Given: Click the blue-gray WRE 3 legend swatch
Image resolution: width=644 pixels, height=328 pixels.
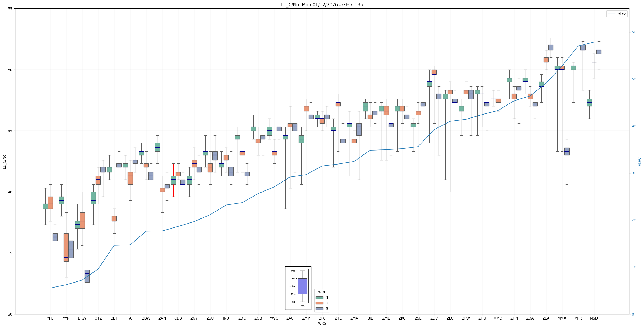Looking at the screenshot, I should [319, 309].
